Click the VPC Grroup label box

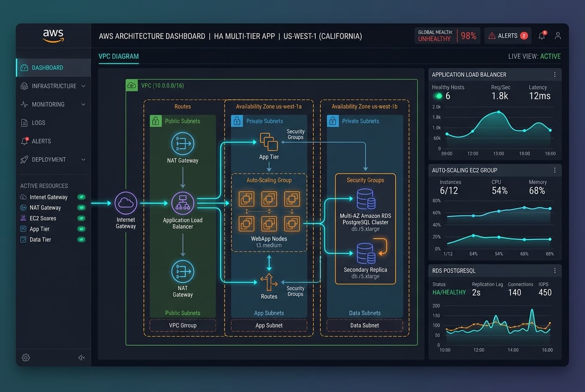pyautogui.click(x=183, y=325)
